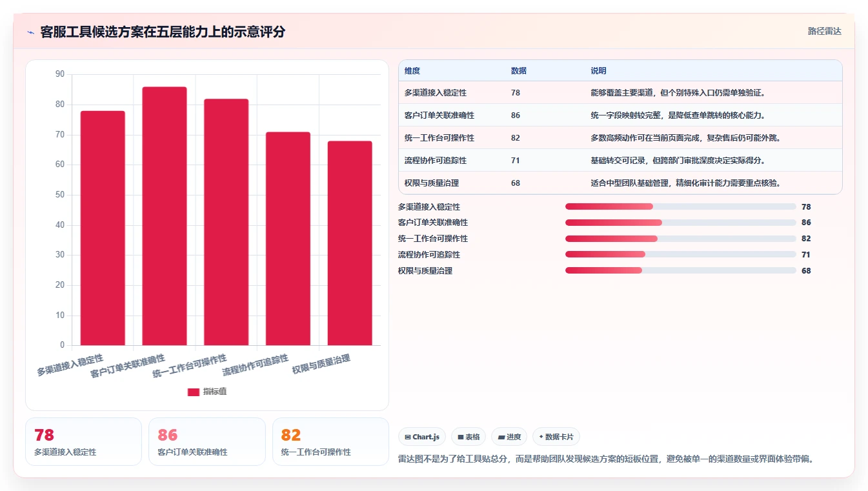Click the 数据 column header

519,71
